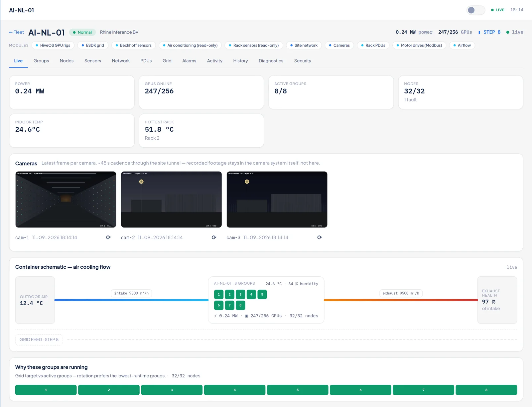This screenshot has height=407, width=532.
Task: Switch to the Live tab
Action: (x=18, y=61)
